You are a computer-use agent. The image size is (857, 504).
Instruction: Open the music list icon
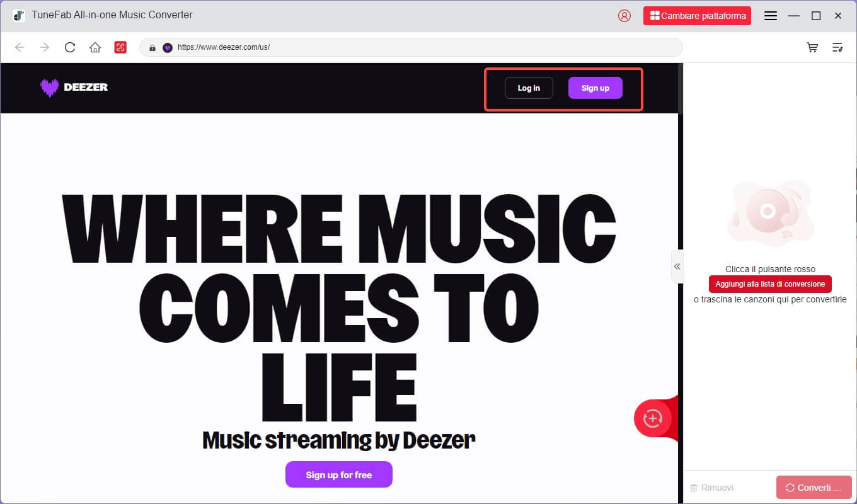pos(837,47)
